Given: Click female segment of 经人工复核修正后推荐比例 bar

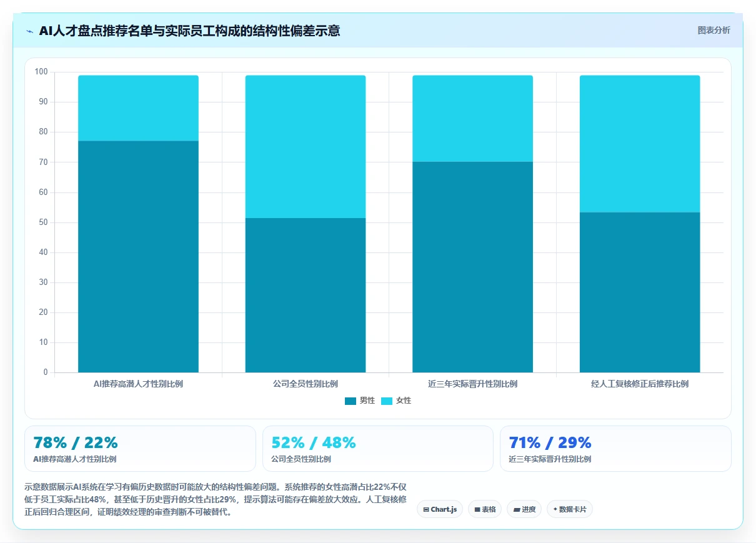Looking at the screenshot, I should pyautogui.click(x=640, y=144).
